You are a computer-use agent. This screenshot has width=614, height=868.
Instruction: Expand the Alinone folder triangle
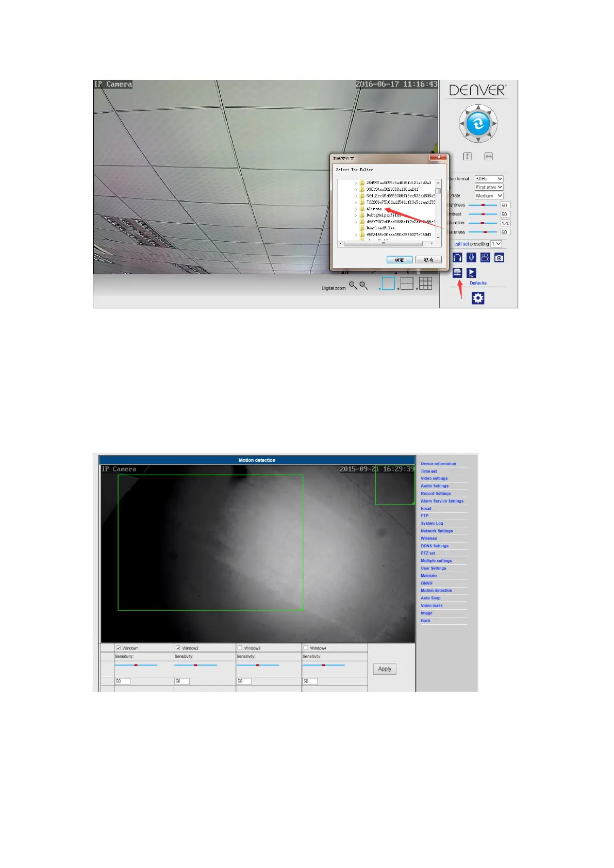[356, 209]
